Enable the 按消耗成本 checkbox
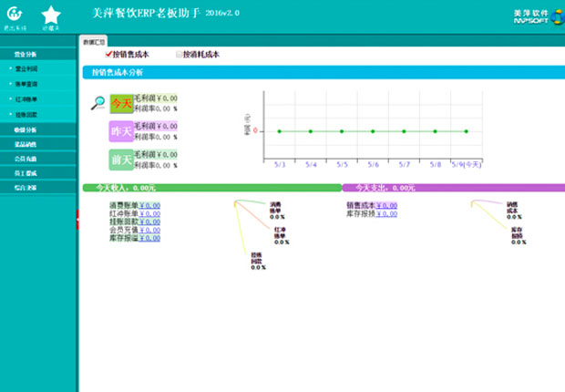The width and height of the screenshot is (565, 392). 179,55
